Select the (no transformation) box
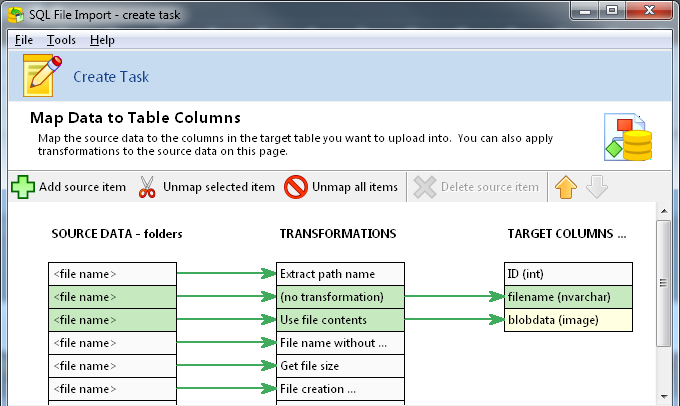This screenshot has width=680, height=406. (x=340, y=297)
